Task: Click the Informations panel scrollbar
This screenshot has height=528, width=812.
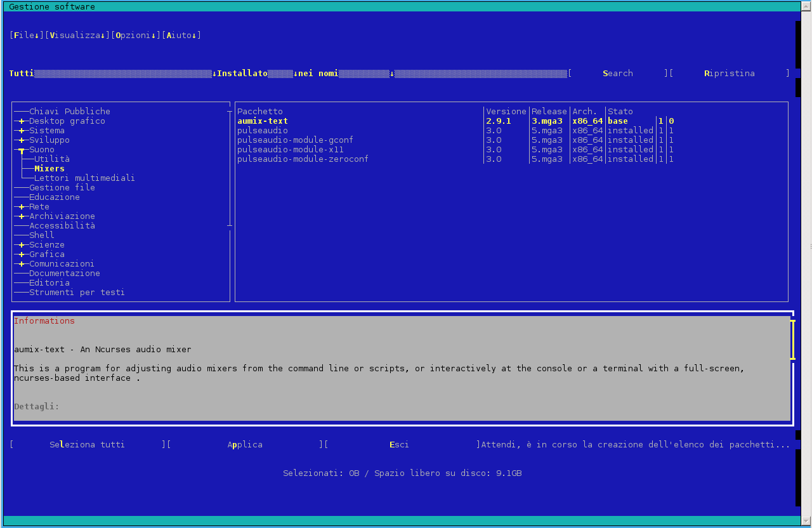Action: click(792, 340)
